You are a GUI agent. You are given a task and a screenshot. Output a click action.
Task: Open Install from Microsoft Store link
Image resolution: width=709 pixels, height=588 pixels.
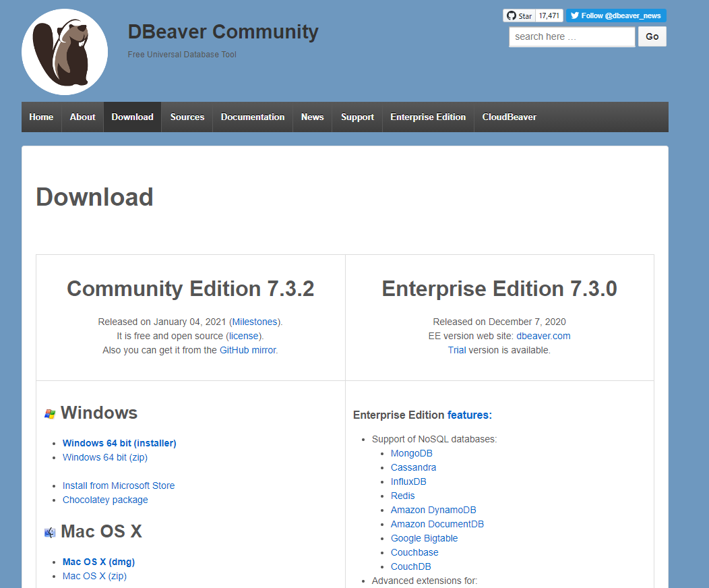coord(119,486)
